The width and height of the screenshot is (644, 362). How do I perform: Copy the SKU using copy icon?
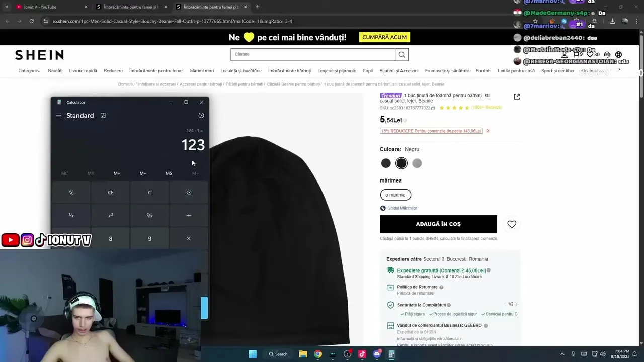pyautogui.click(x=433, y=108)
